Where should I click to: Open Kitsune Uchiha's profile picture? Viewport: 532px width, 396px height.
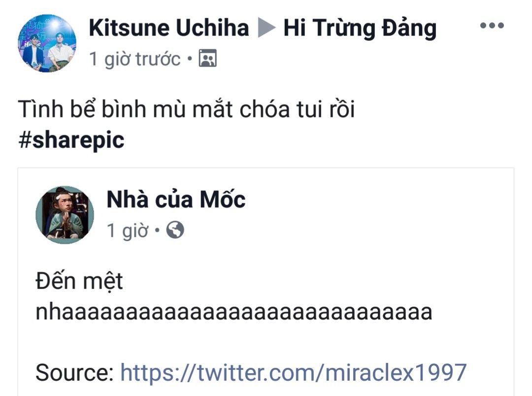coord(47,43)
